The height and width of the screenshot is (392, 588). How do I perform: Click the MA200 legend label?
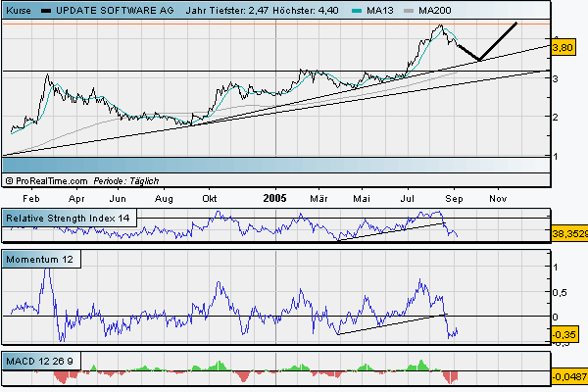click(435, 11)
